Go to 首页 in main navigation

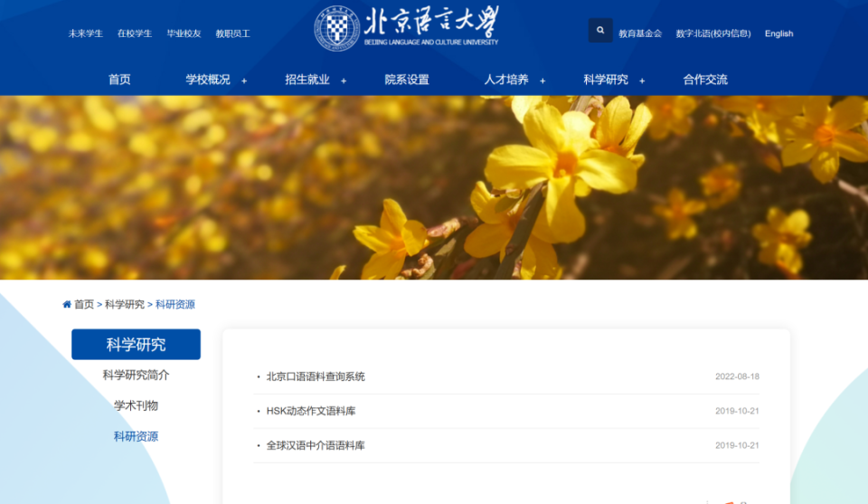pyautogui.click(x=119, y=80)
